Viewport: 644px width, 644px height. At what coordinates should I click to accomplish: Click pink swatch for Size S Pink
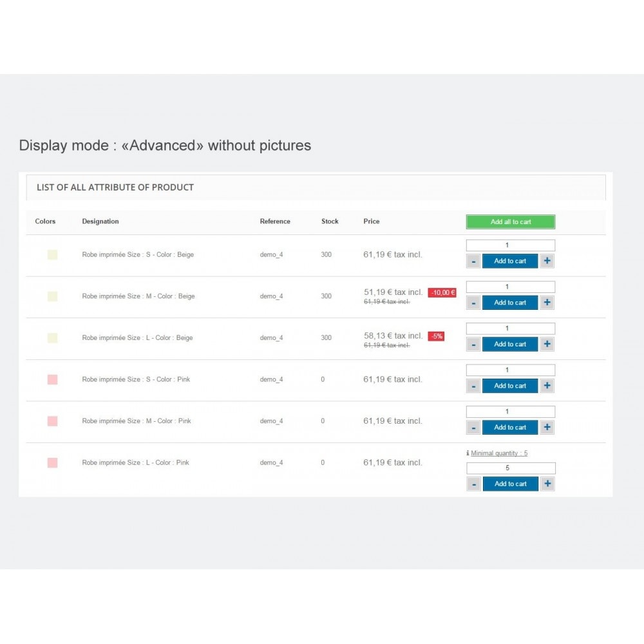pyautogui.click(x=52, y=379)
